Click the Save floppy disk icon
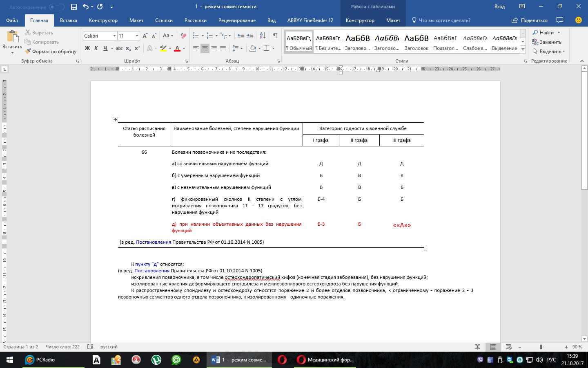 (x=74, y=7)
